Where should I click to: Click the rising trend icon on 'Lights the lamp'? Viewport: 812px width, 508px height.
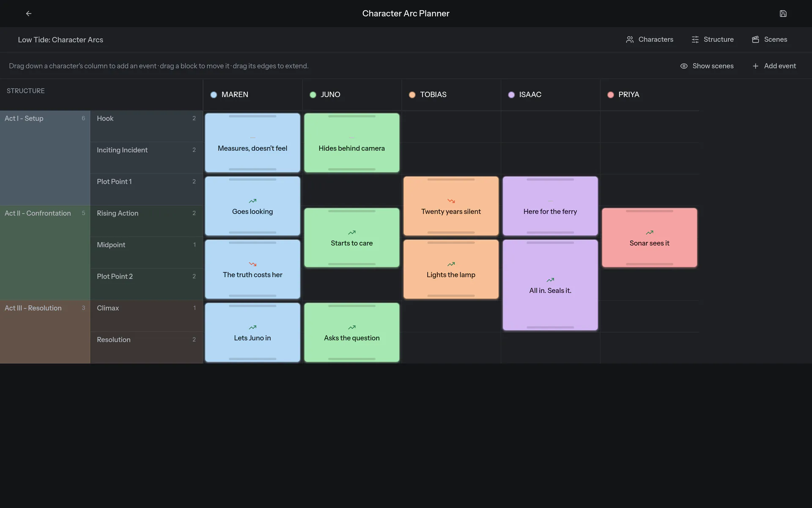click(451, 264)
